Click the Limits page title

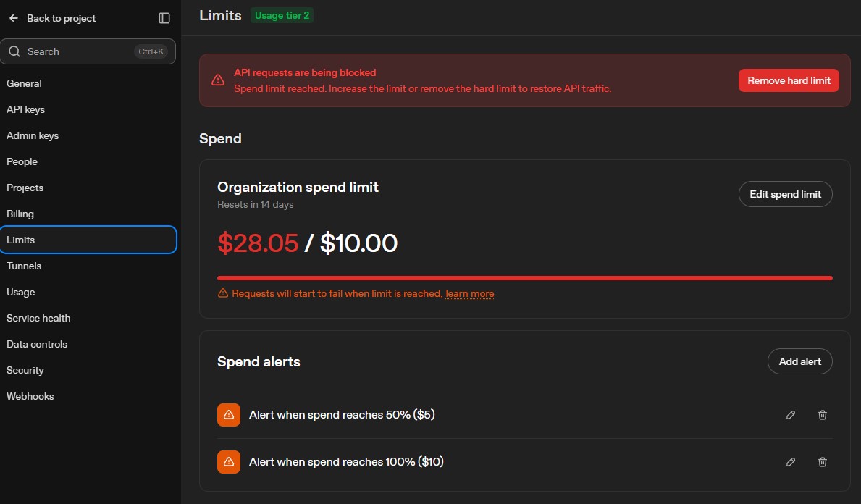click(220, 15)
